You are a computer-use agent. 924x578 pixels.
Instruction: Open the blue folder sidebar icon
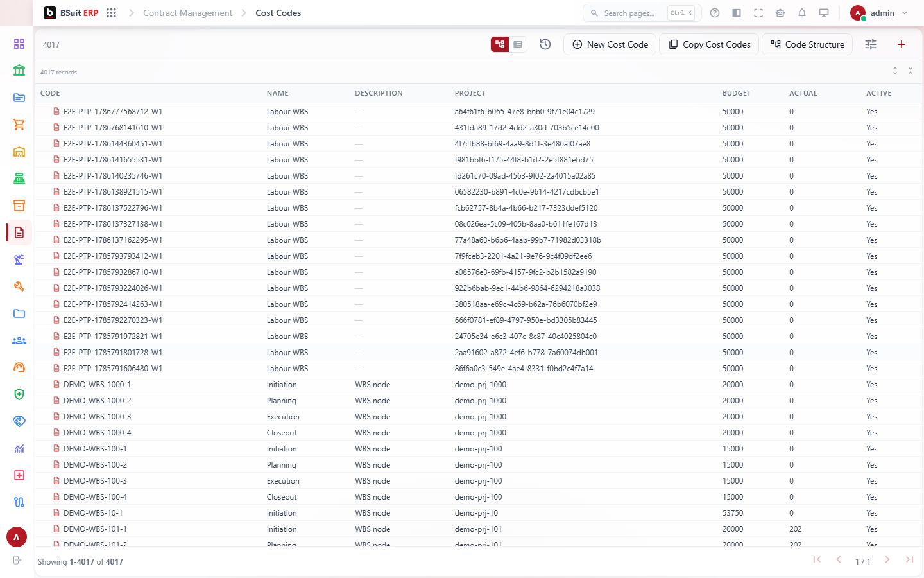click(19, 313)
